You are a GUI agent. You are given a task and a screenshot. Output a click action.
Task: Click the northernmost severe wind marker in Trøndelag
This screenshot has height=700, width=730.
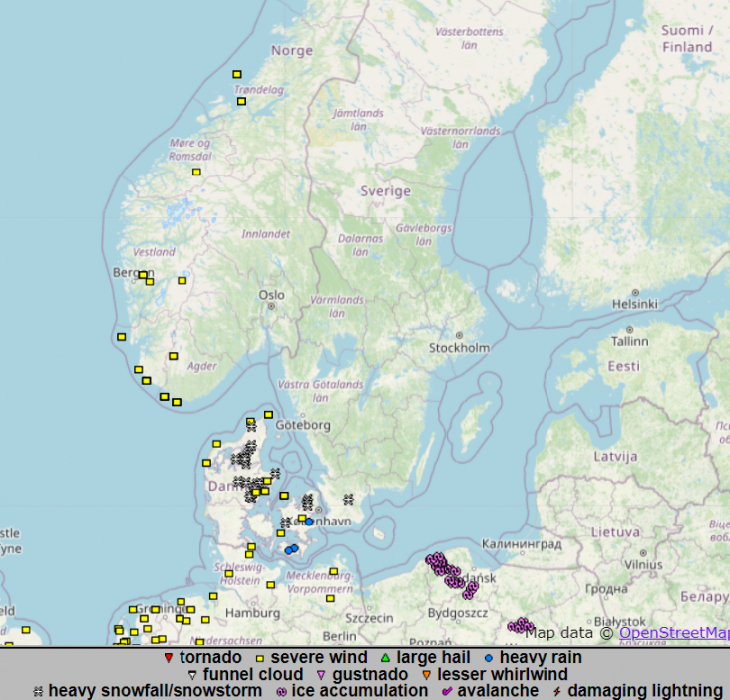(x=237, y=74)
